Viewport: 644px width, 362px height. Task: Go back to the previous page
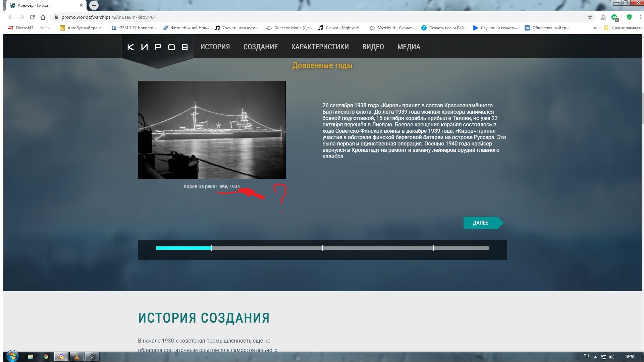(11, 17)
